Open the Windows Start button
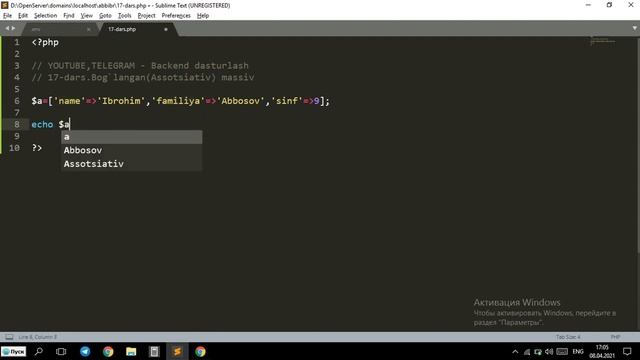The height and width of the screenshot is (360, 640). pos(13,351)
